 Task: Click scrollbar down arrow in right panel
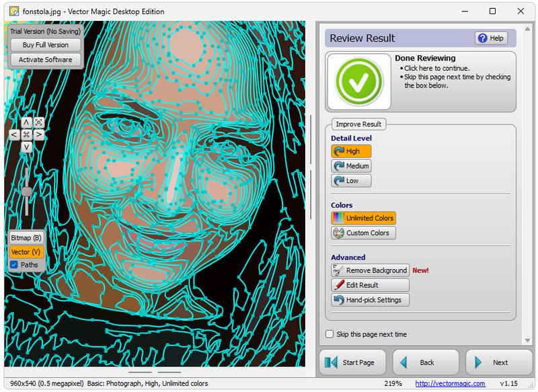(527, 340)
